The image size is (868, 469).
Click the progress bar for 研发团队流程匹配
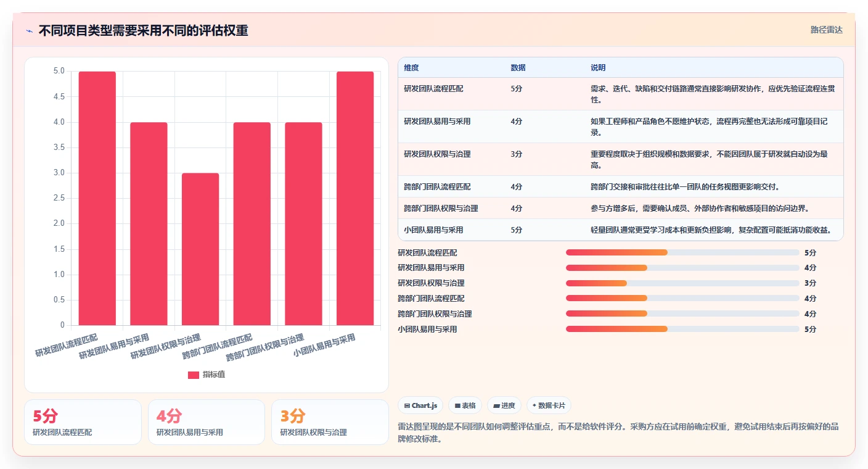coord(682,252)
